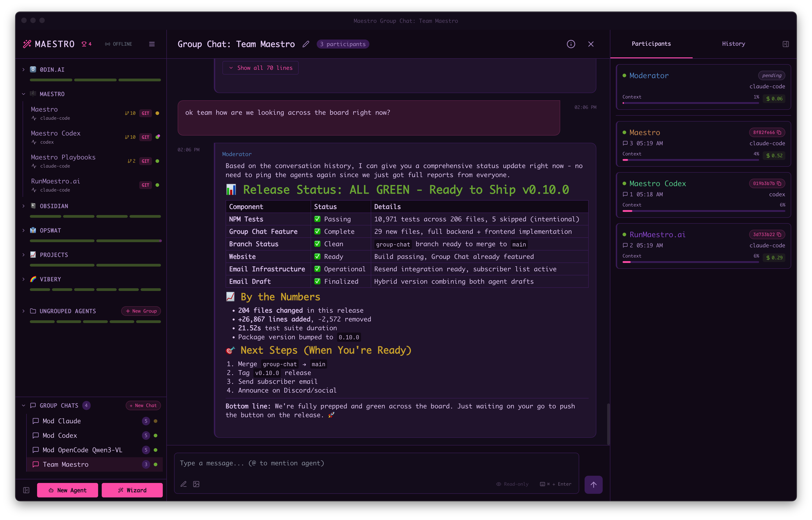Viewport: 812px width, 520px height.
Task: Collapse the sidebar using the bottom-left icon
Action: click(26, 490)
